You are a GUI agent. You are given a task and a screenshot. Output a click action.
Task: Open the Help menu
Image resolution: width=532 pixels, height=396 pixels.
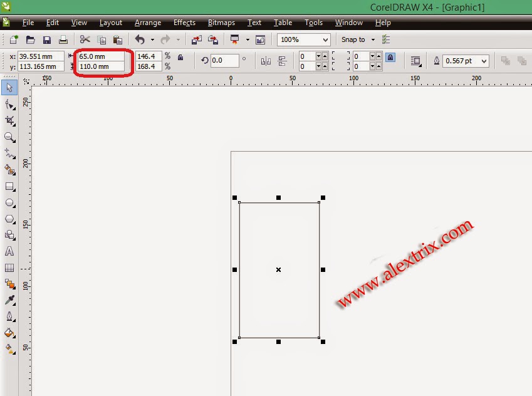click(x=383, y=23)
